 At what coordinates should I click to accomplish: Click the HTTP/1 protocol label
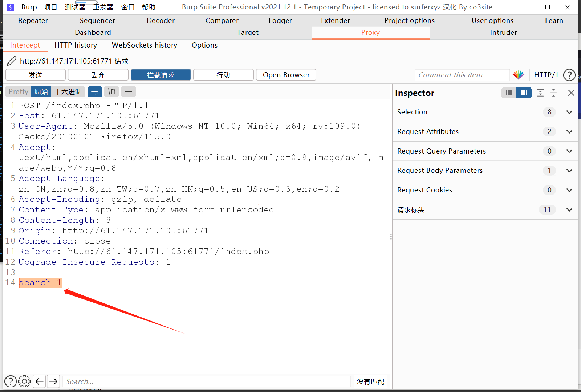tap(546, 75)
